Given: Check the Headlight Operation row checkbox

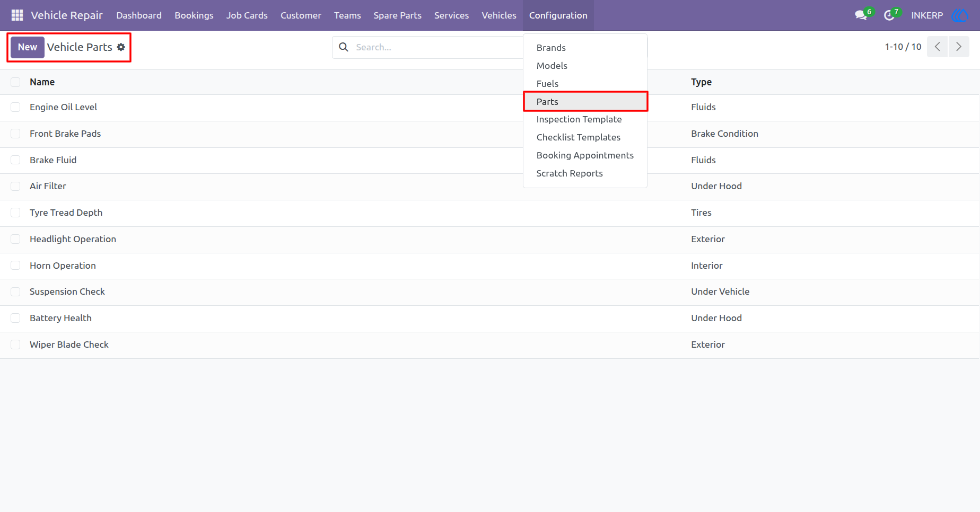Looking at the screenshot, I should click(x=15, y=239).
